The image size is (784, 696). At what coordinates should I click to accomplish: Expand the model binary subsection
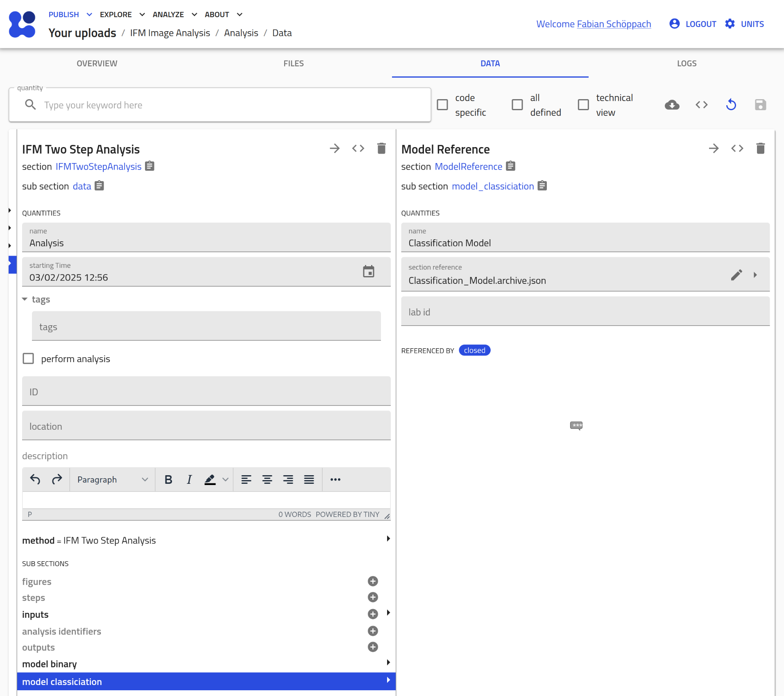tap(388, 662)
